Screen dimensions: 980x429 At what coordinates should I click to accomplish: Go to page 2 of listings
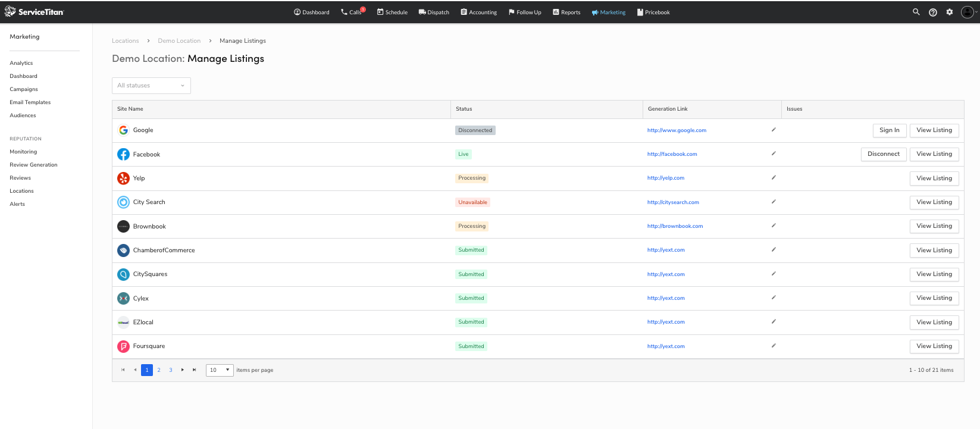159,370
